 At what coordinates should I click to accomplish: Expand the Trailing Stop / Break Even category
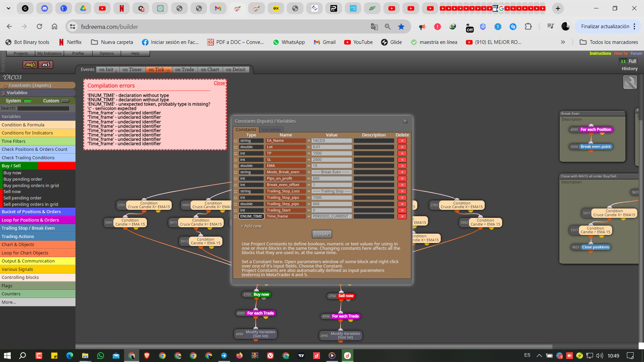pos(38,228)
